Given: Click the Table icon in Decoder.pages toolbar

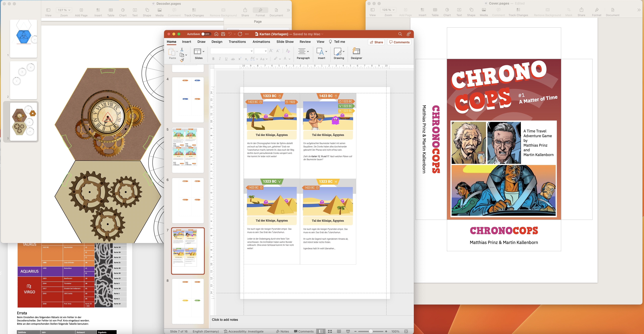Looking at the screenshot, I should 111,10.
